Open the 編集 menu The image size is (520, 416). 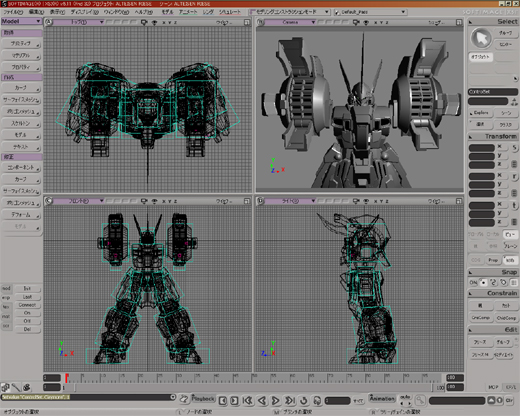(36, 12)
